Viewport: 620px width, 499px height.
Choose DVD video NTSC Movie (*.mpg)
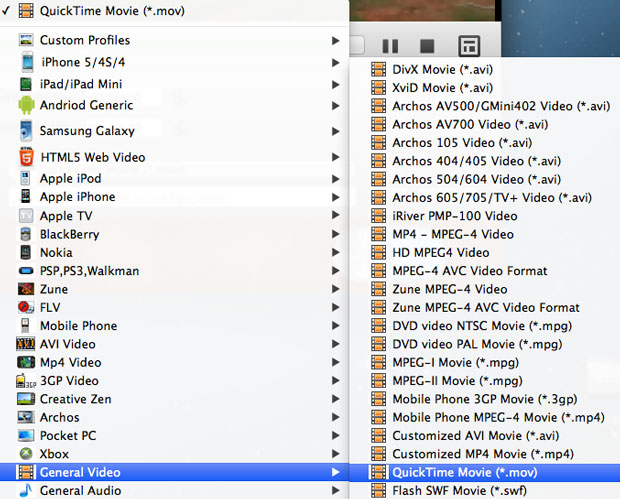pos(485,326)
